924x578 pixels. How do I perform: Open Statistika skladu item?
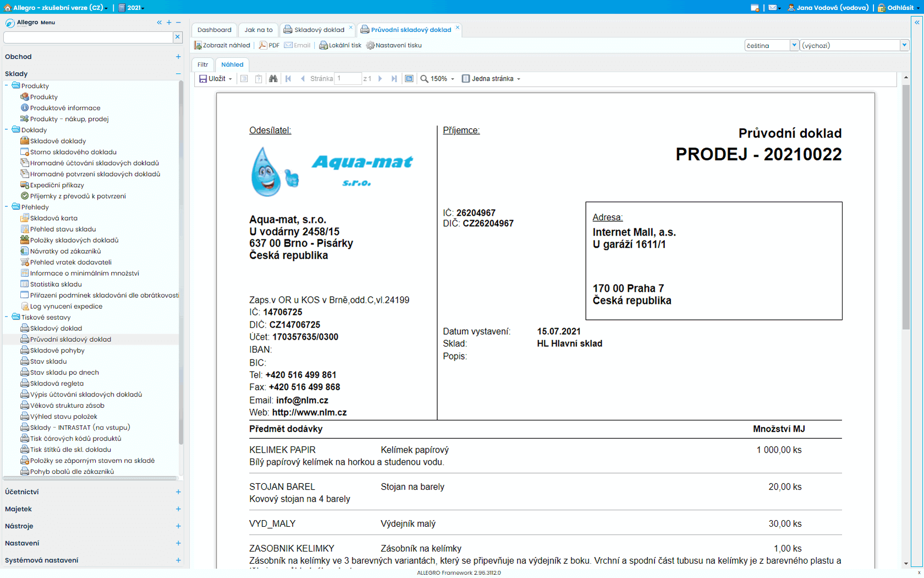click(56, 284)
